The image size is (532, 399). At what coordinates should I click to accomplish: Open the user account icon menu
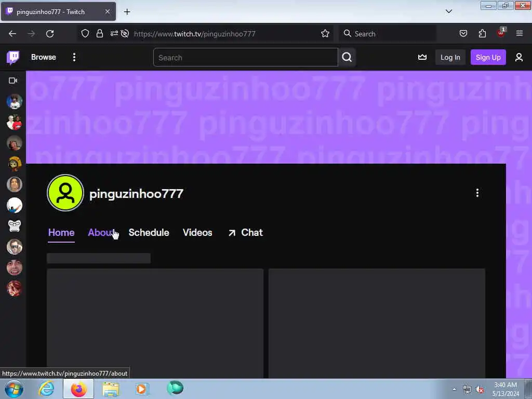(x=519, y=57)
